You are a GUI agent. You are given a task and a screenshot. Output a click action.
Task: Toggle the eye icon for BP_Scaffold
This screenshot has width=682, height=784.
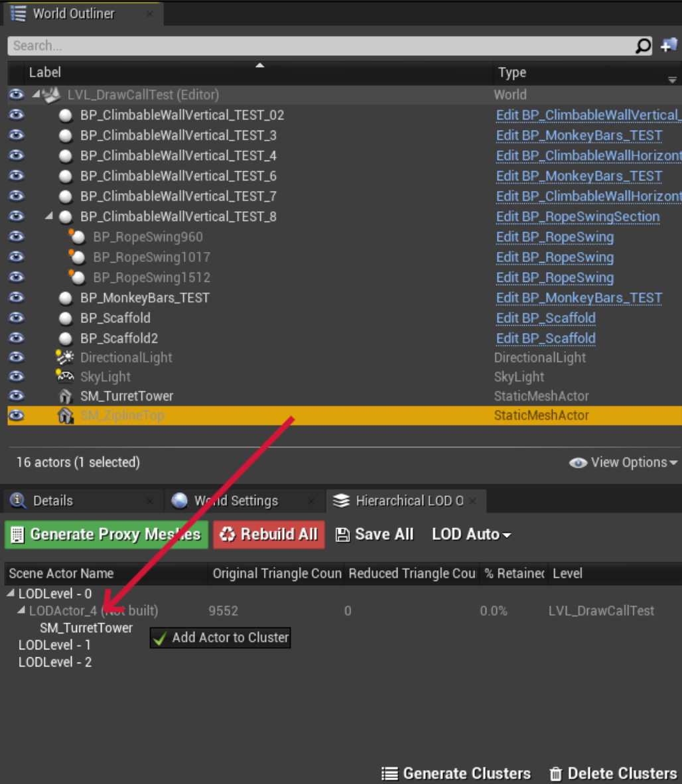tap(15, 318)
